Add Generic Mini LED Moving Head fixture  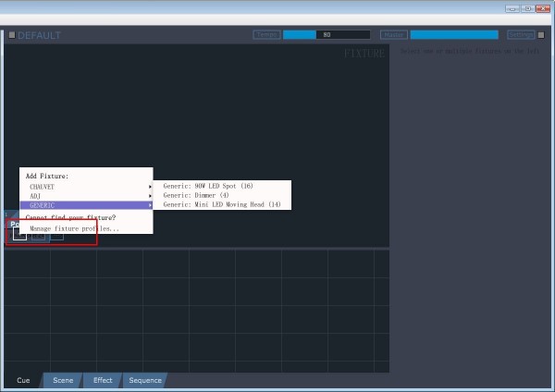pos(222,204)
